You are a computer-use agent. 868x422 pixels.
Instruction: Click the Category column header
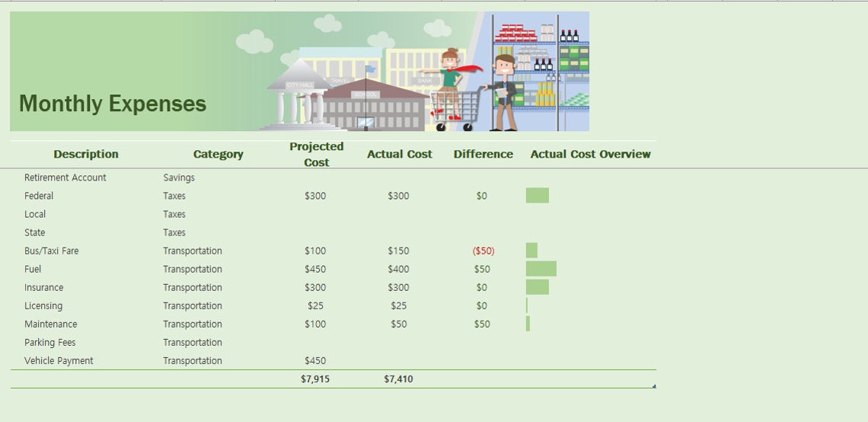[x=218, y=154]
